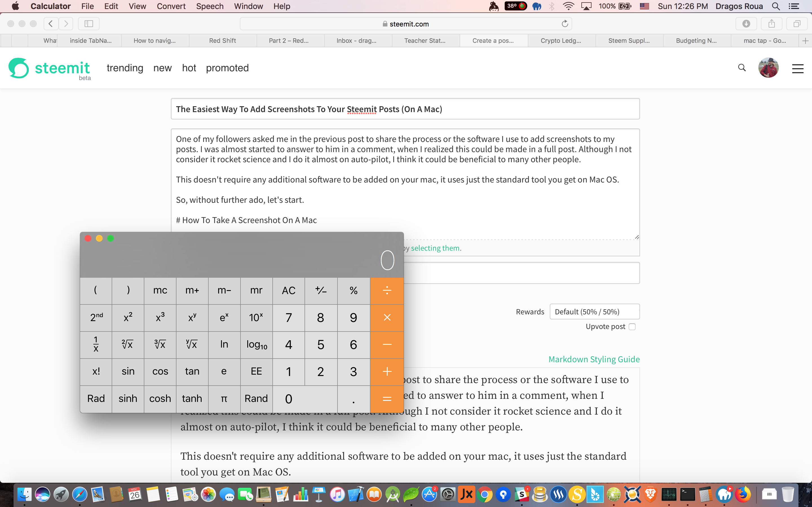This screenshot has width=812, height=507.
Task: Open the Steemit hamburger menu
Action: click(x=798, y=68)
